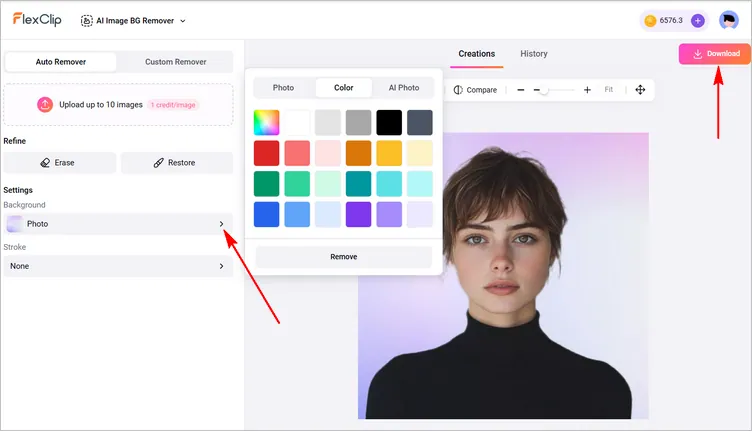
Task: Expand the Background Photo setting
Action: pyautogui.click(x=118, y=224)
